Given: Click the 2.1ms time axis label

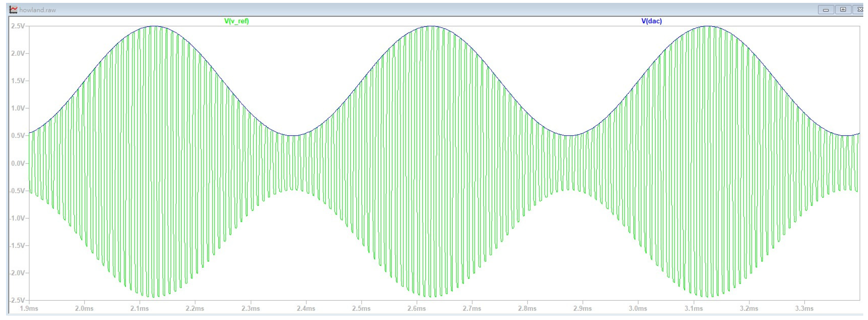Looking at the screenshot, I should point(140,308).
